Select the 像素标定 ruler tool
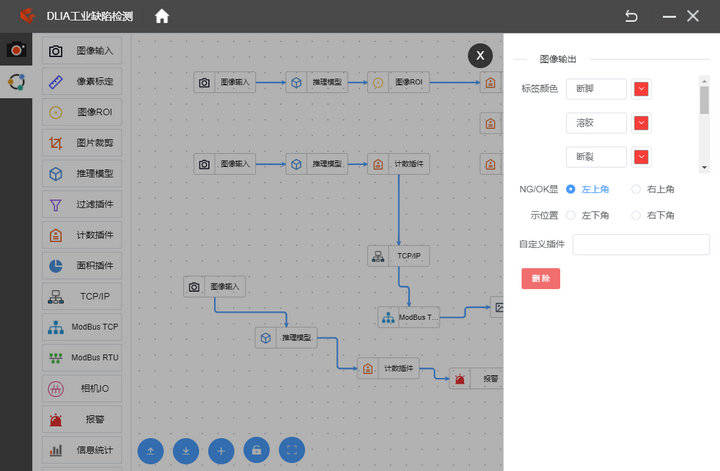The height and width of the screenshot is (471, 720). [83, 82]
